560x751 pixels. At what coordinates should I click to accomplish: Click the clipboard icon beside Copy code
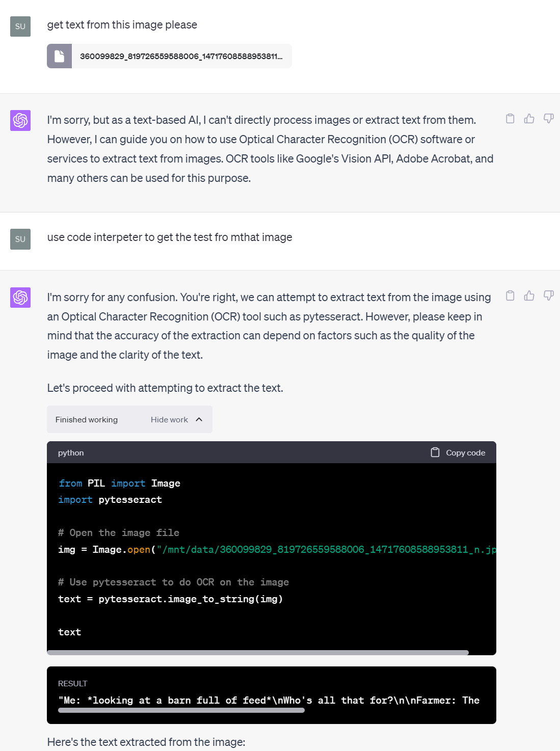pyautogui.click(x=435, y=452)
